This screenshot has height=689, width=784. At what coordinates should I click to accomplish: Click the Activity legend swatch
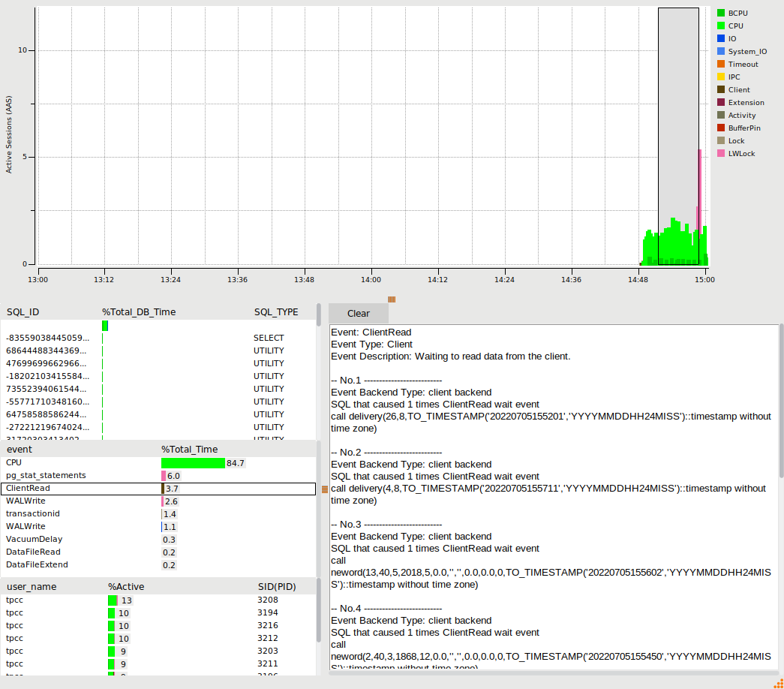[x=720, y=115]
